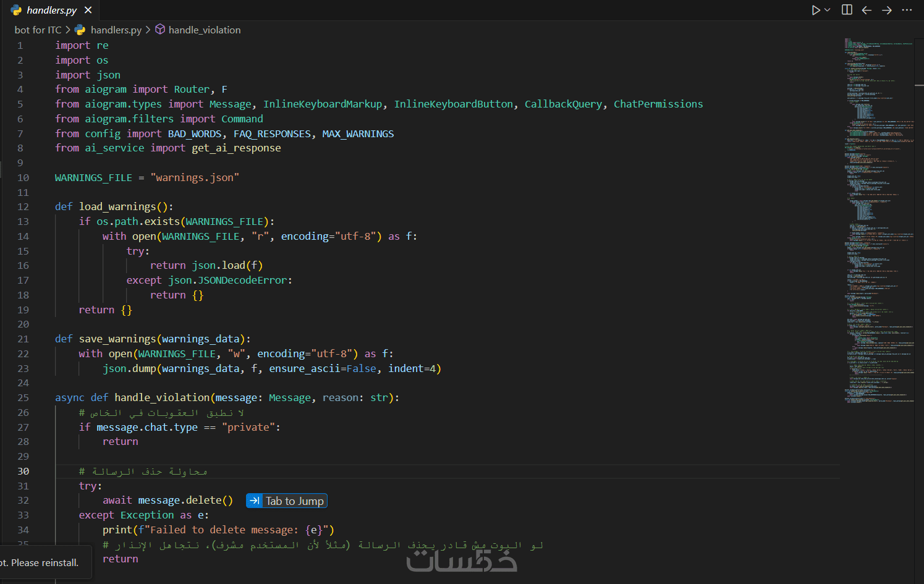Click 'import json' on line 3
The width and height of the screenshot is (924, 584).
[88, 75]
